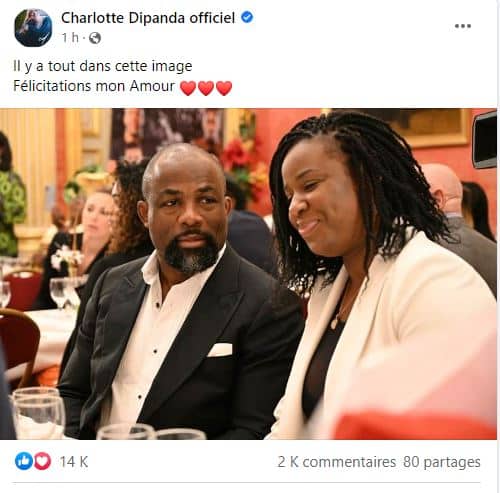Screen dimensions: 500x493
Task: Click the blue thumbs-up reaction icon
Action: 24,461
